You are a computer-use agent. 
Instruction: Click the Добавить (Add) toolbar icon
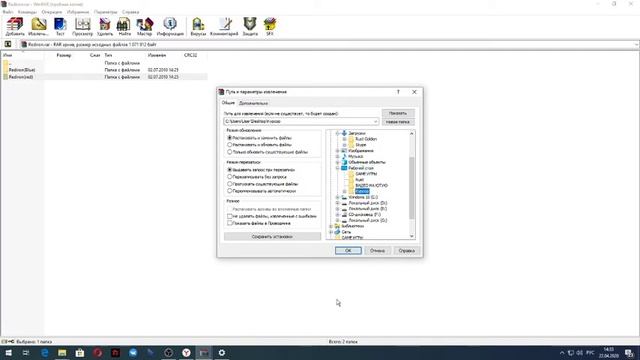click(15, 27)
